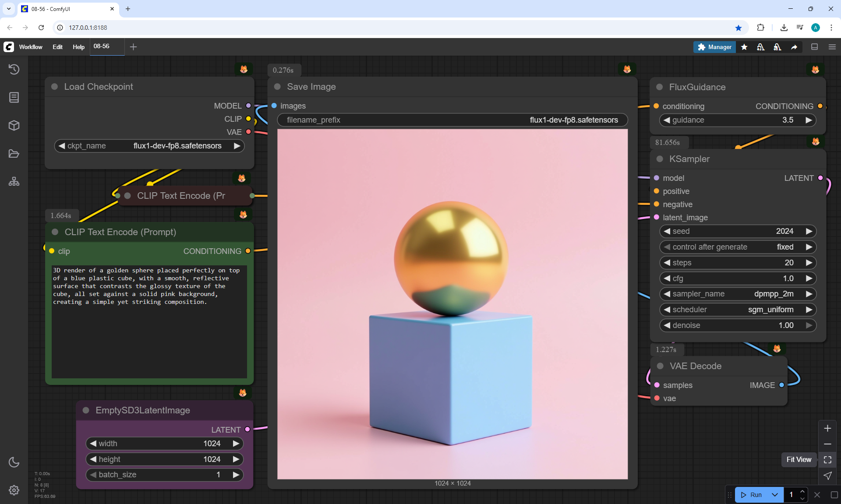Toggle dark theme moon icon
Image resolution: width=841 pixels, height=504 pixels.
point(14,462)
